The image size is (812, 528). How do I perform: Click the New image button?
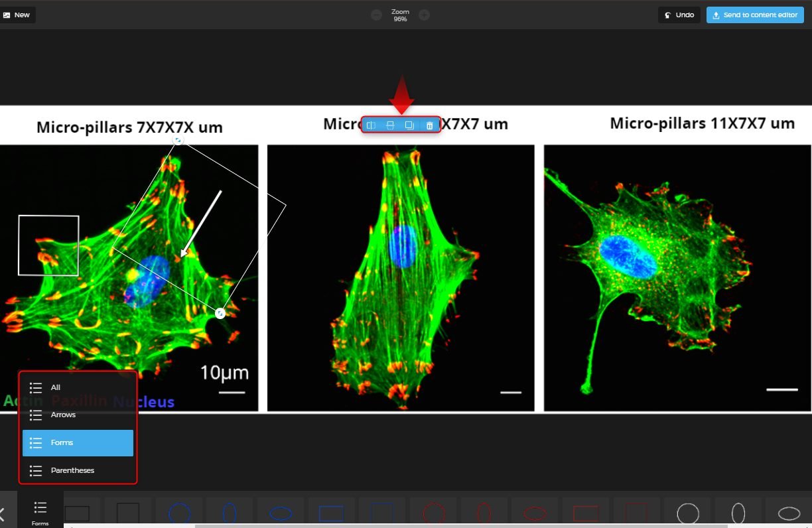(x=17, y=15)
